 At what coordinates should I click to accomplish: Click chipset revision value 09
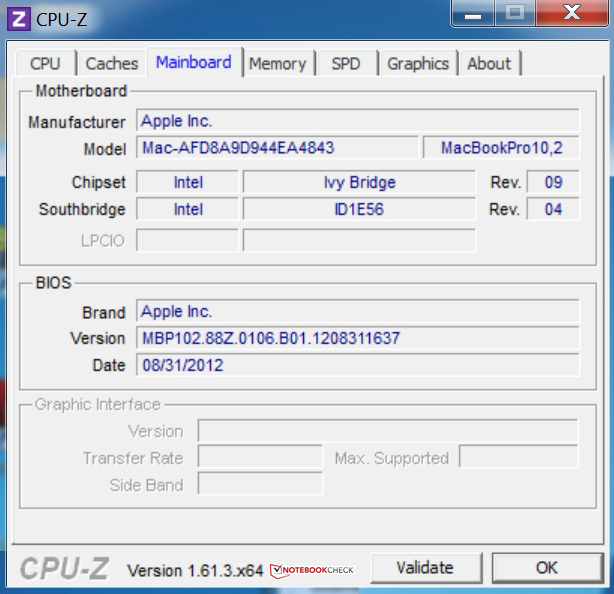point(553,182)
